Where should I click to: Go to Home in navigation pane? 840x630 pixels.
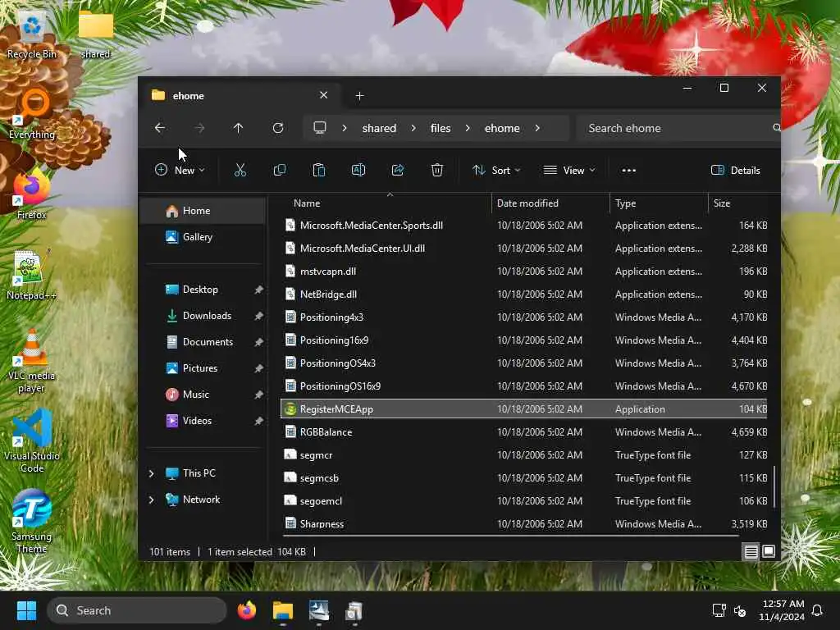click(x=203, y=211)
